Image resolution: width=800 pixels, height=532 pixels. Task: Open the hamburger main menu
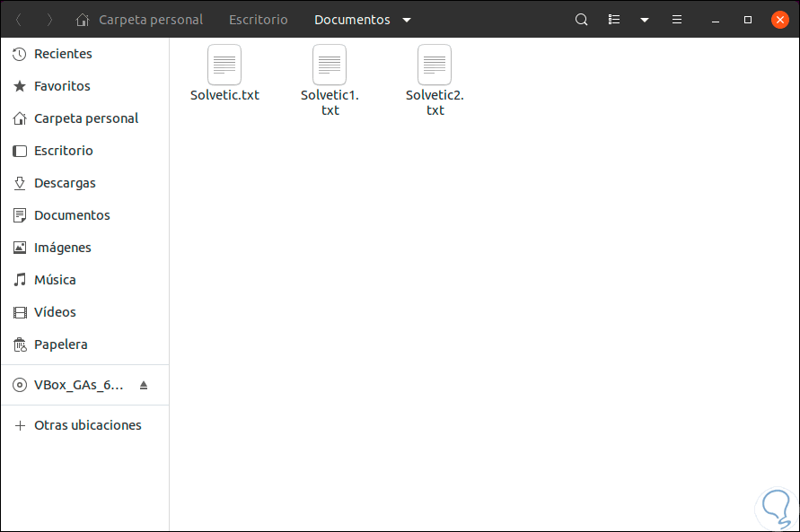[676, 20]
